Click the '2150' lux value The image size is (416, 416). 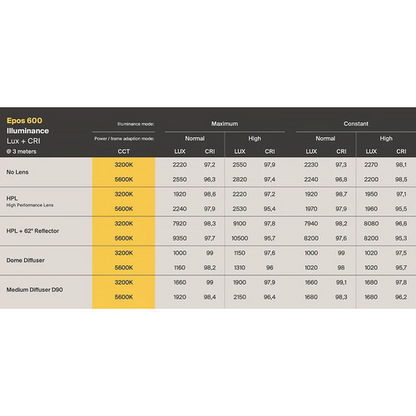(240, 297)
